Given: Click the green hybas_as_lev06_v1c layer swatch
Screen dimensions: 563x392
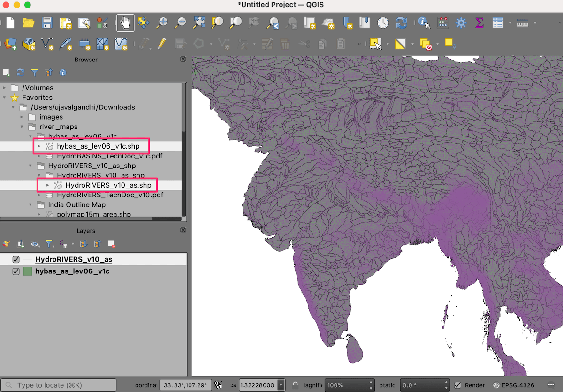Looking at the screenshot, I should pos(28,271).
